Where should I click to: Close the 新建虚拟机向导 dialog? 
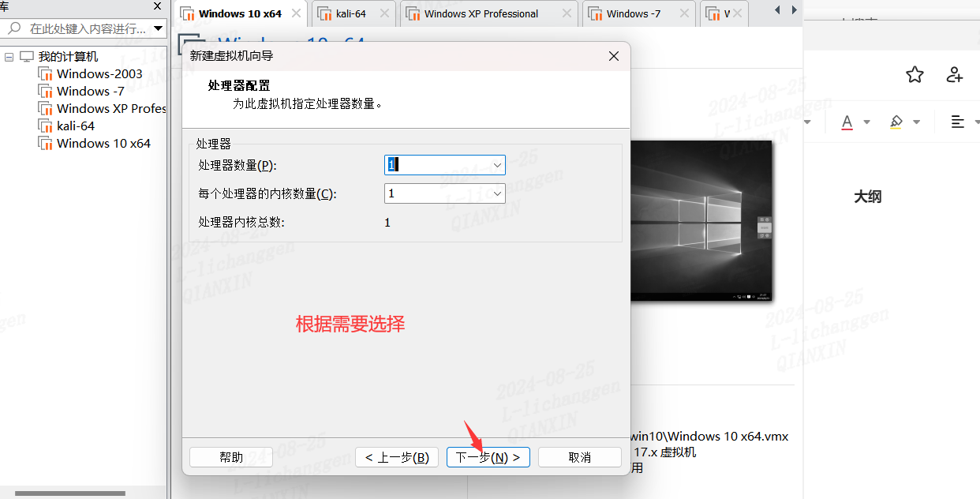tap(614, 56)
